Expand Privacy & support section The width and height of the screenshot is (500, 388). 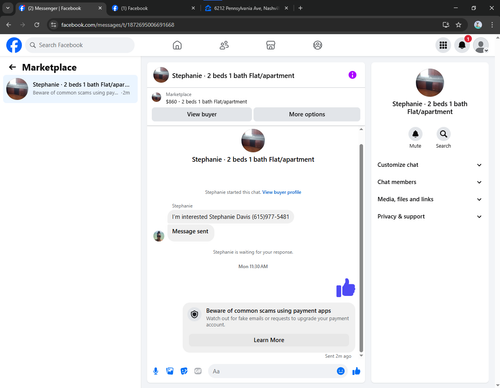click(x=430, y=217)
